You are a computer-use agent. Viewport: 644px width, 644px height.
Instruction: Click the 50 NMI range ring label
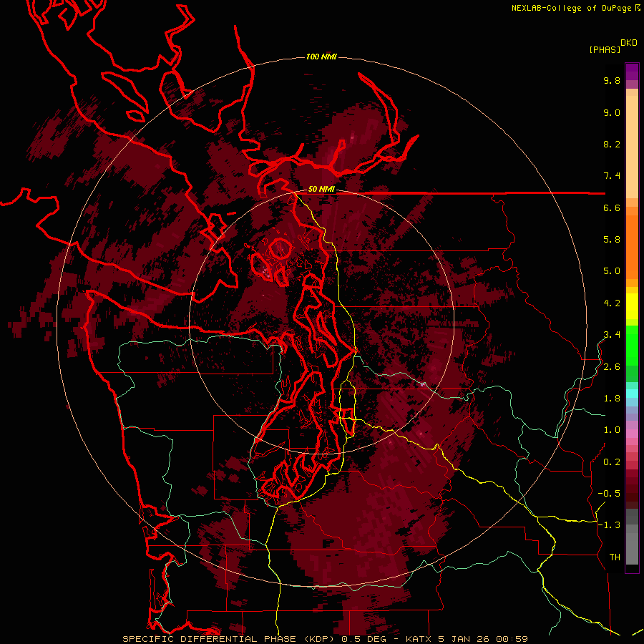[321, 189]
